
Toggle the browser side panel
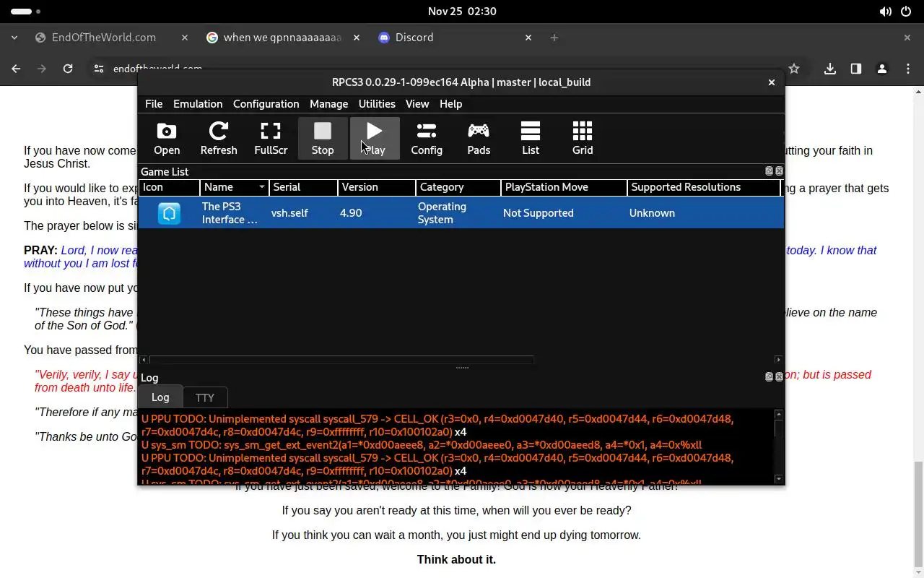[x=856, y=69]
